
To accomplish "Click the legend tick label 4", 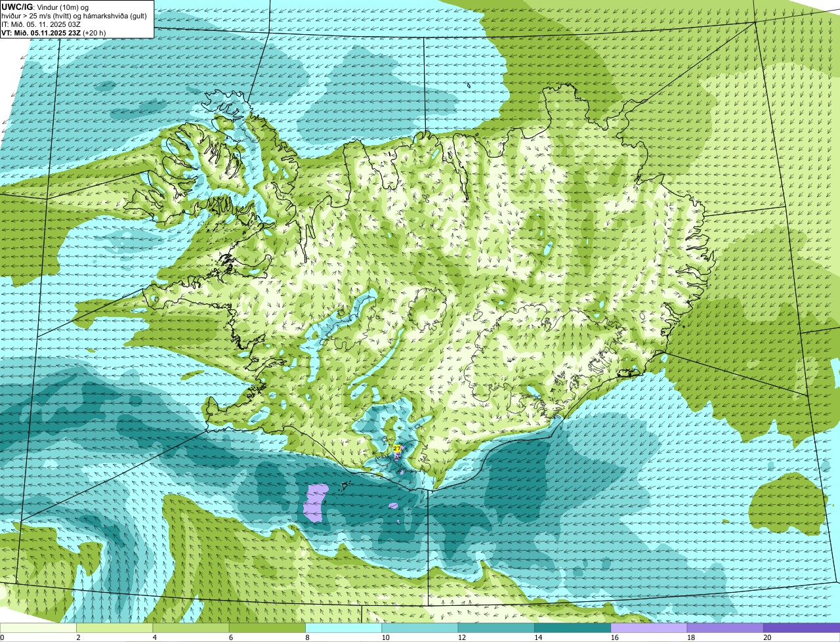I will coord(154,637).
